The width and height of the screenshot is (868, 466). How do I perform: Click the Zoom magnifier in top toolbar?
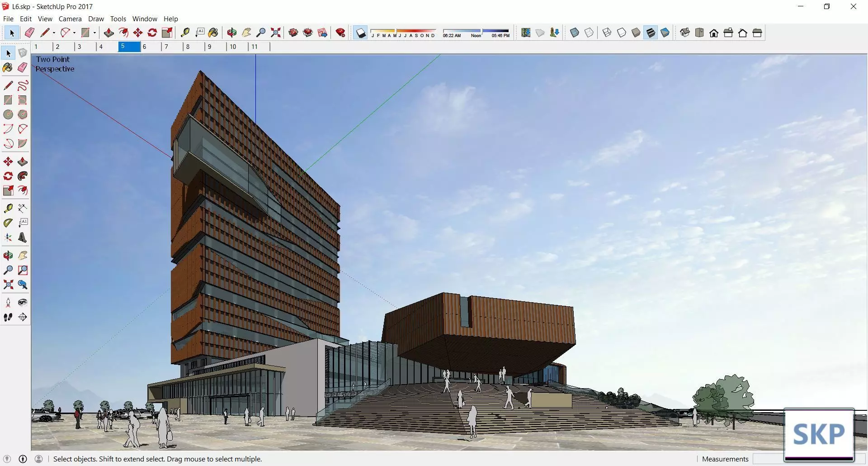coord(261,33)
